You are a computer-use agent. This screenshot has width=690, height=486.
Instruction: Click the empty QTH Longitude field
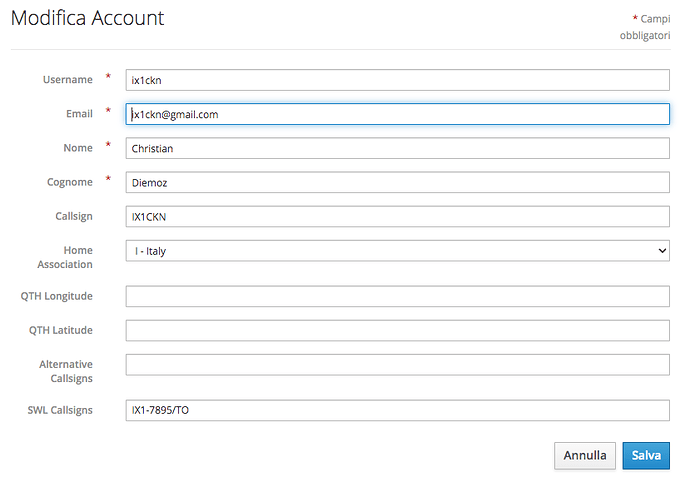point(397,296)
